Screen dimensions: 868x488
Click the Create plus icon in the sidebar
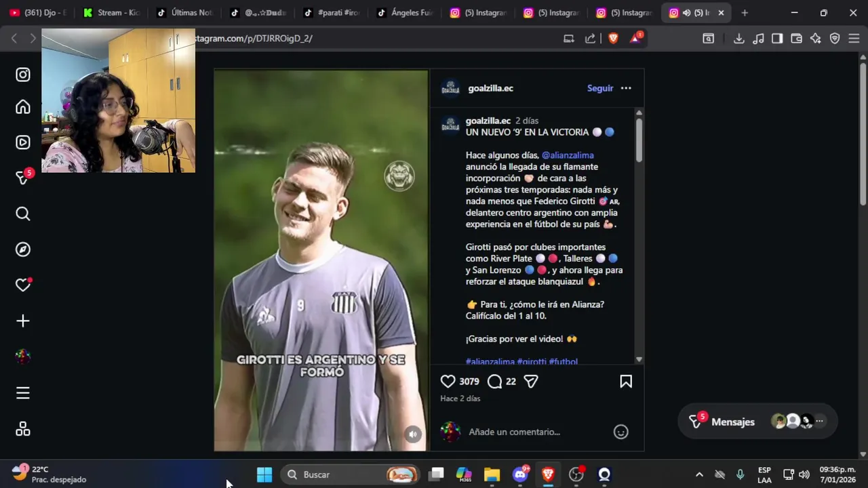[23, 321]
